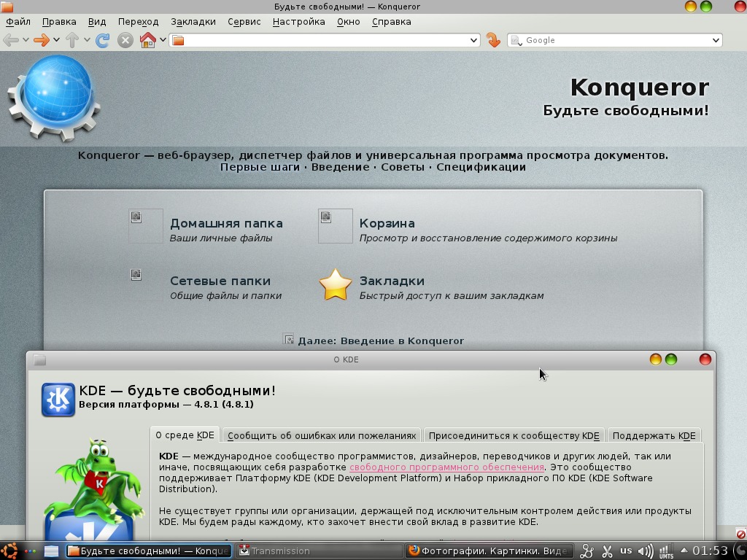Open Закладки link on start page
The image size is (747, 560).
click(x=392, y=281)
